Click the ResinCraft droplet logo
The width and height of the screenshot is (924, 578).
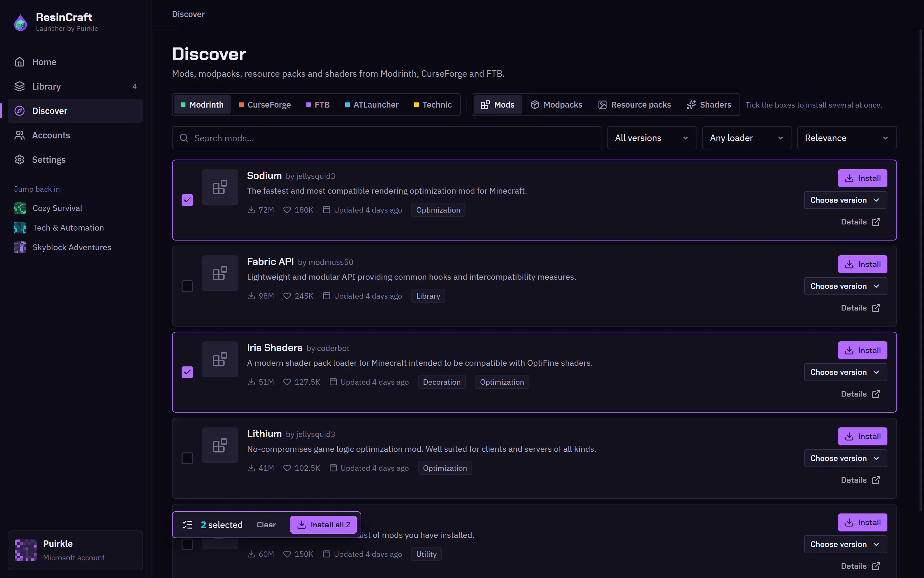tap(21, 22)
